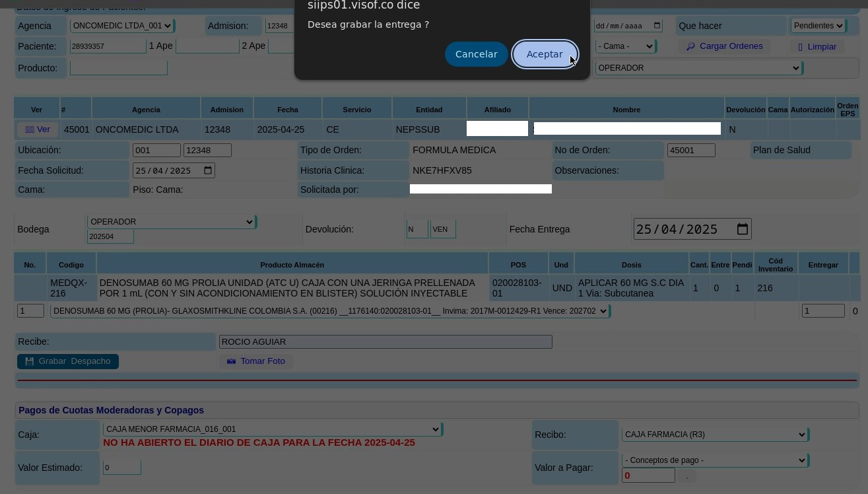Viewport: 868px width, 494px height.
Task: Click Aceptar in the confirmation dialog
Action: (x=545, y=54)
